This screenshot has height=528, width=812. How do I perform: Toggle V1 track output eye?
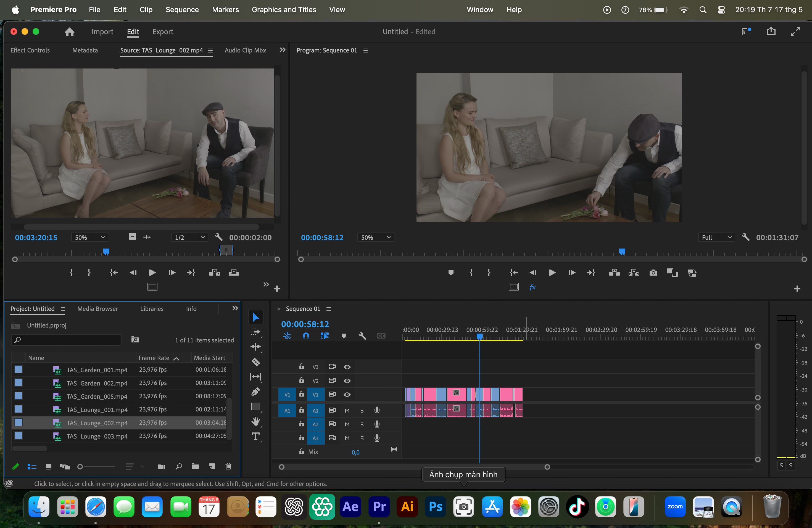click(347, 395)
